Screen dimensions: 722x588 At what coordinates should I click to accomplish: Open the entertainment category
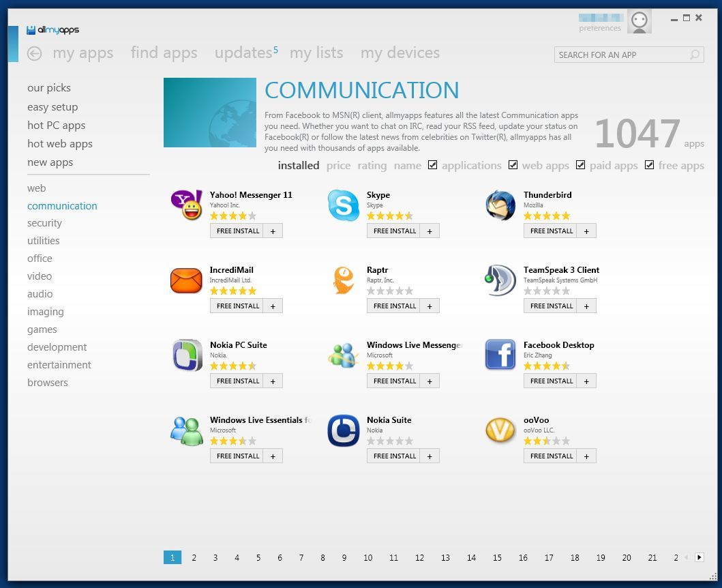tap(59, 365)
